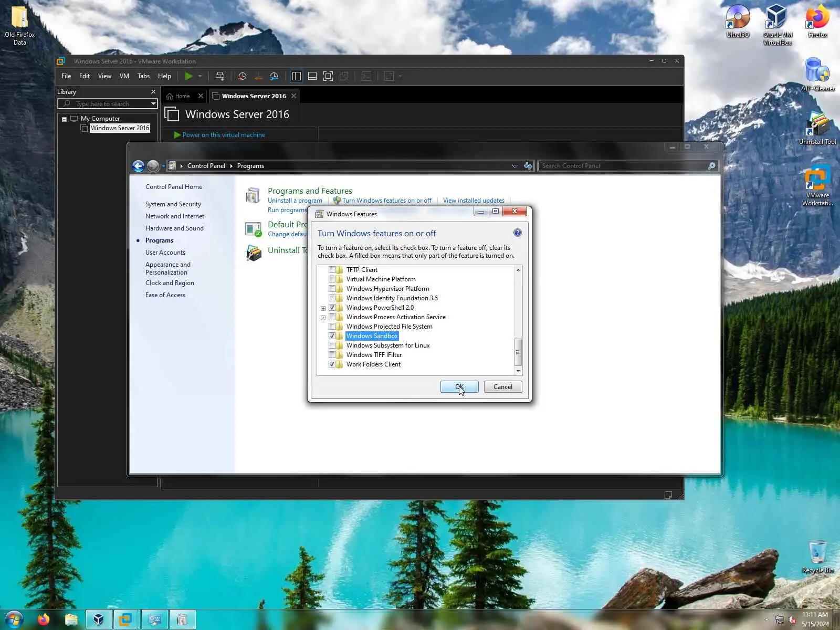This screenshot has height=630, width=840.
Task: Open Network and Internet category
Action: (175, 216)
